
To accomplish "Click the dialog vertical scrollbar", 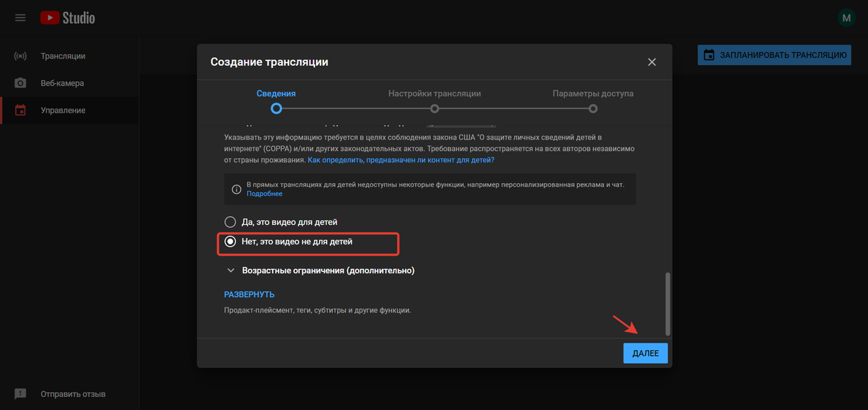I will (x=667, y=304).
